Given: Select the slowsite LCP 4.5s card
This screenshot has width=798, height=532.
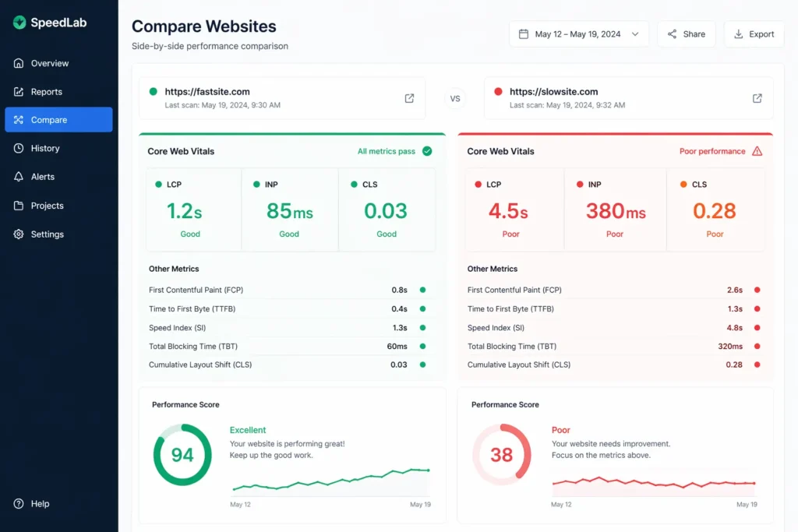Looking at the screenshot, I should (514, 210).
